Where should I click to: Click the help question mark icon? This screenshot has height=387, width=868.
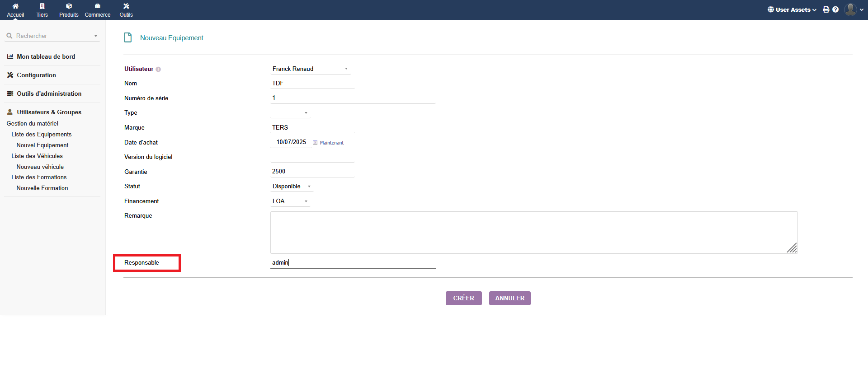point(835,9)
